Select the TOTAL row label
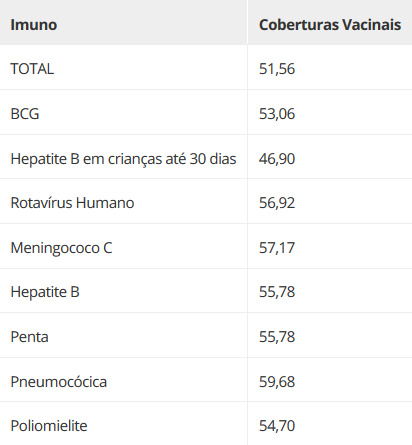Viewport: 412px width, 445px height. click(x=32, y=69)
